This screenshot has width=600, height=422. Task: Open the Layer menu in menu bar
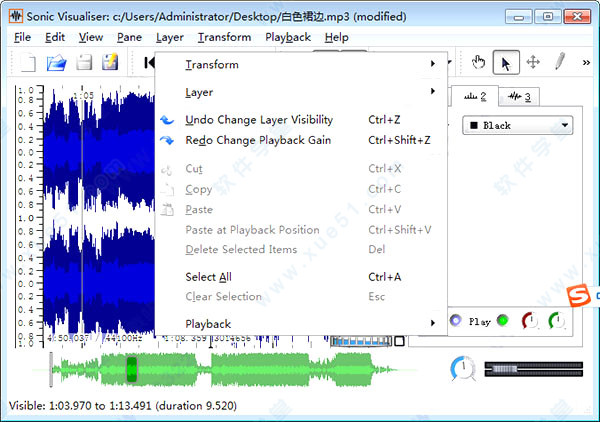(170, 37)
